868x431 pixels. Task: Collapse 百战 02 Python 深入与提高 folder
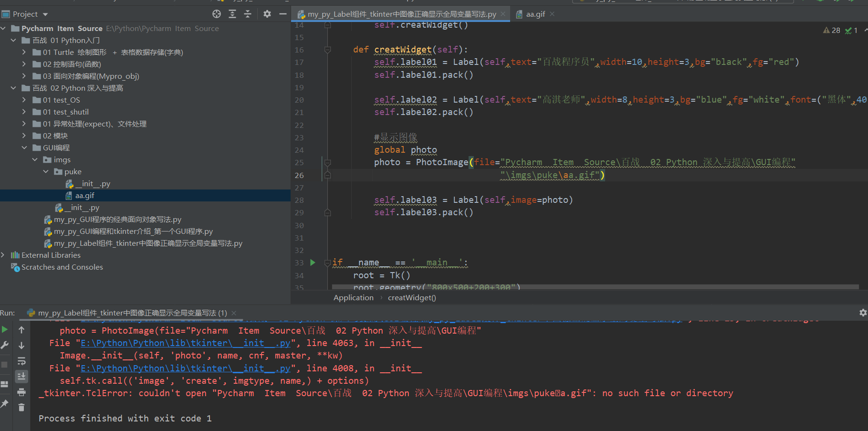pyautogui.click(x=13, y=88)
